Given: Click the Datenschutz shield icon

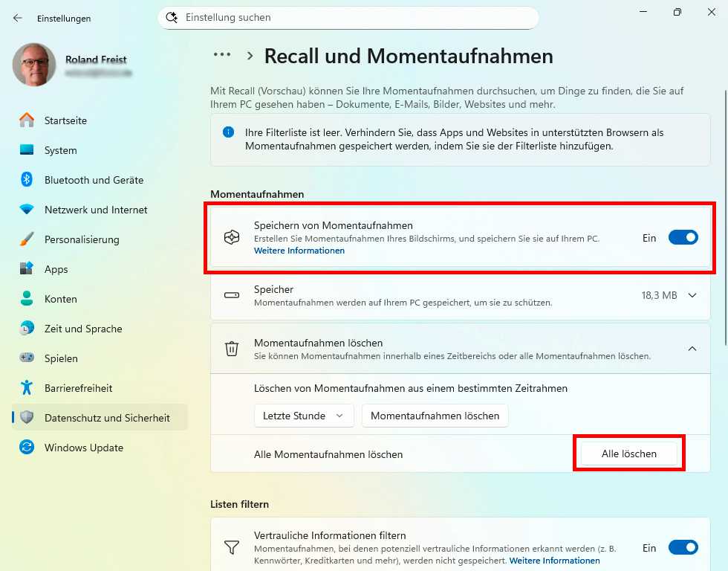Looking at the screenshot, I should click(x=27, y=417).
